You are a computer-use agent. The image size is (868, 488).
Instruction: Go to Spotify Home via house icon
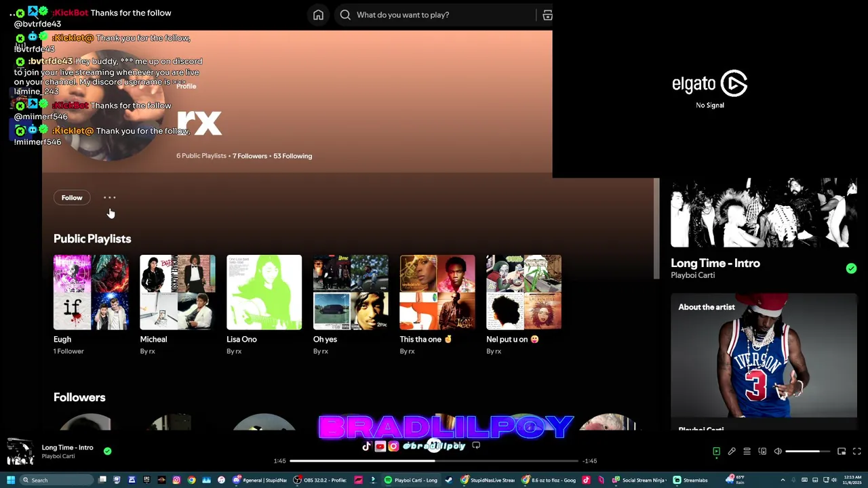[318, 15]
